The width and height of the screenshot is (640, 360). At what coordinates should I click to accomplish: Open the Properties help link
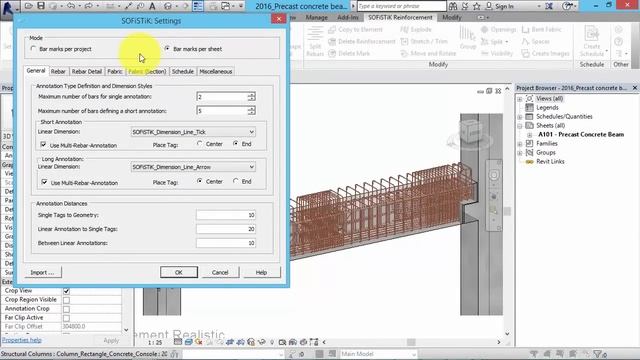[22, 340]
